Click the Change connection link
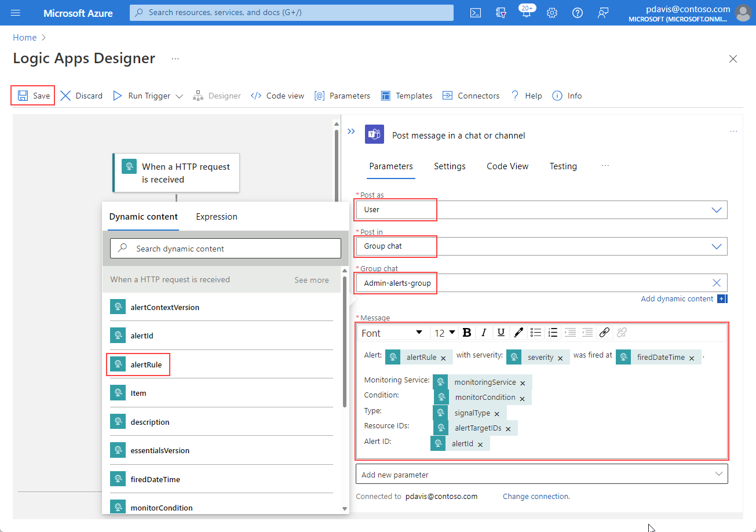The image size is (756, 532). (x=536, y=497)
